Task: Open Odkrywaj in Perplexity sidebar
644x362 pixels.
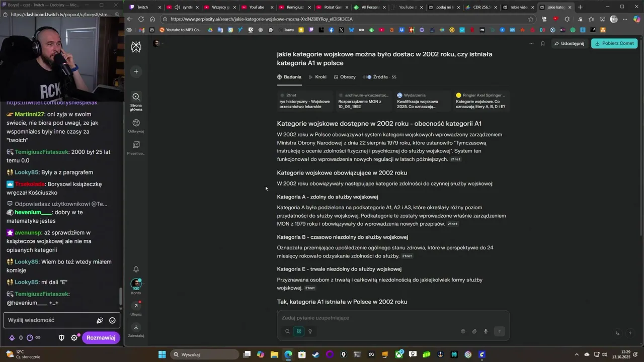Action: [136, 126]
